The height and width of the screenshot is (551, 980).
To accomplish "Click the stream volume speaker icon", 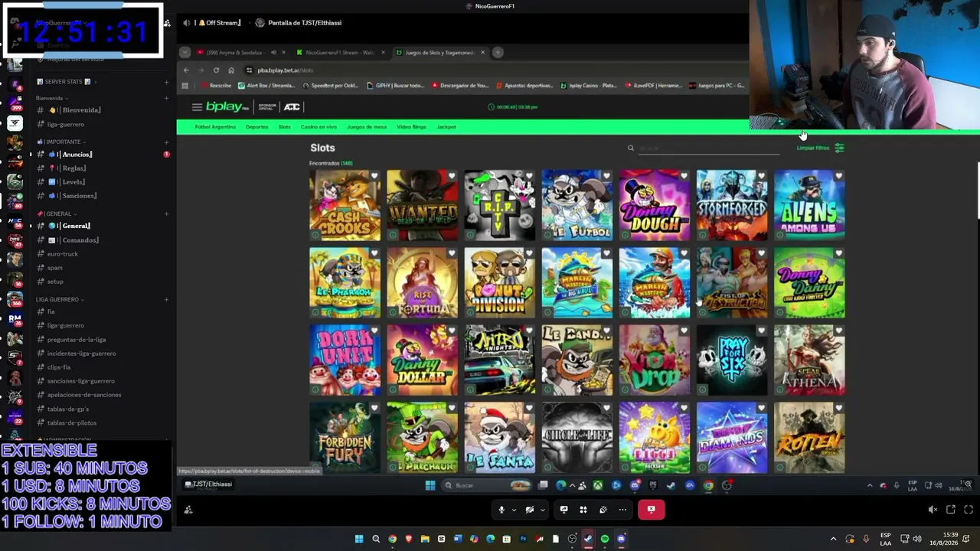I will [x=933, y=510].
